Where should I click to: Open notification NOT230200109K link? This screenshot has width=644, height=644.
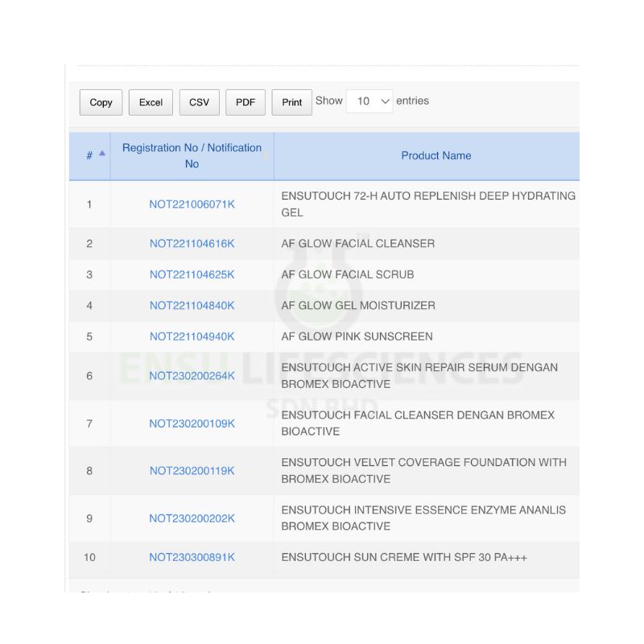192,423
